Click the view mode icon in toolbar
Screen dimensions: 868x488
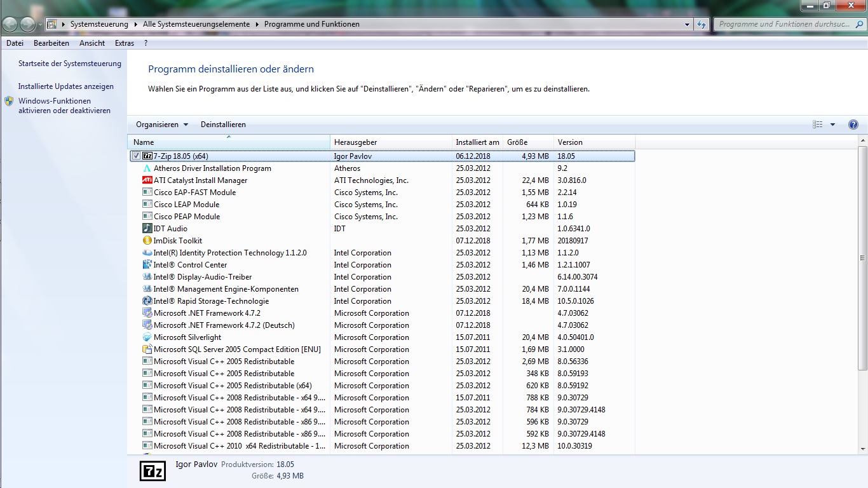point(818,125)
